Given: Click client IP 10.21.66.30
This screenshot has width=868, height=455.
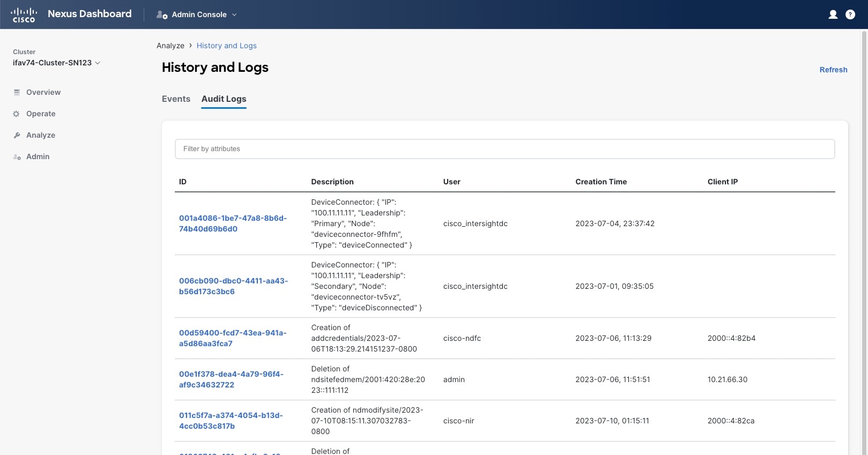Looking at the screenshot, I should [728, 379].
